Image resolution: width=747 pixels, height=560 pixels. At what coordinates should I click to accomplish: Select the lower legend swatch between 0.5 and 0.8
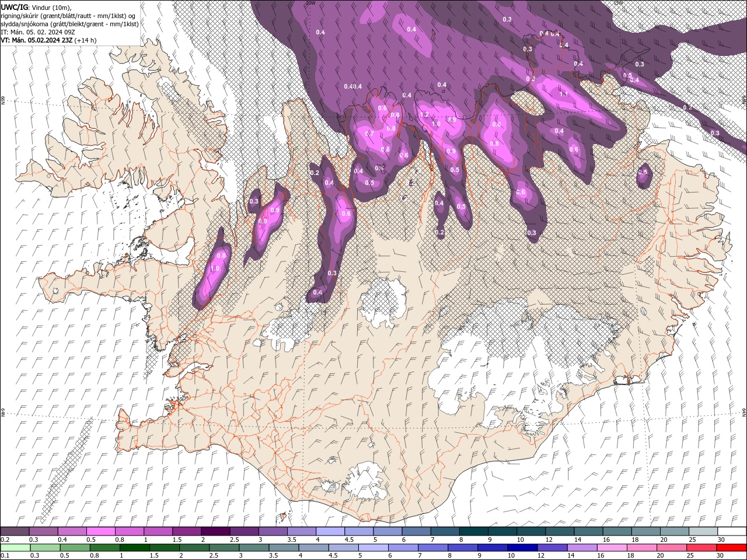pos(75,548)
